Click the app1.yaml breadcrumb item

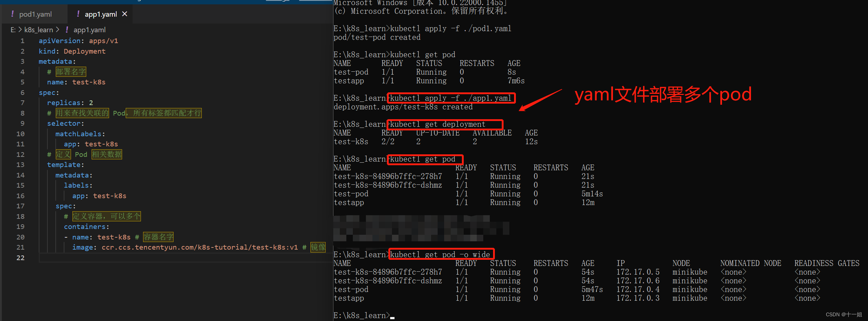point(89,30)
